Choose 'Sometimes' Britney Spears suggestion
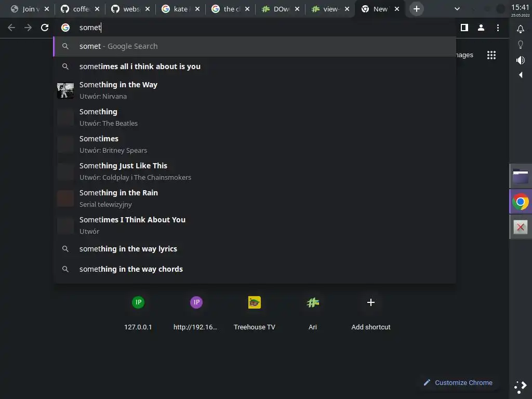The image size is (532, 399). (x=255, y=144)
